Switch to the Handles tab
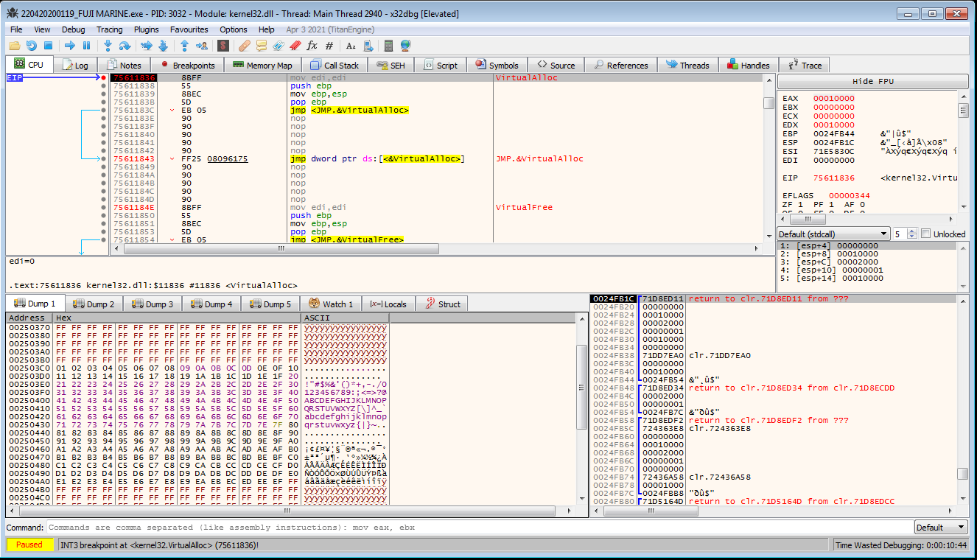Image resolution: width=977 pixels, height=560 pixels. [x=748, y=65]
